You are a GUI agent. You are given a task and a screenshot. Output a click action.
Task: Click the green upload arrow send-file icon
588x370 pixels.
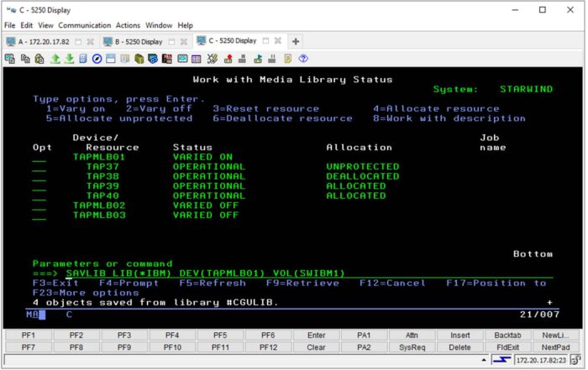point(55,58)
